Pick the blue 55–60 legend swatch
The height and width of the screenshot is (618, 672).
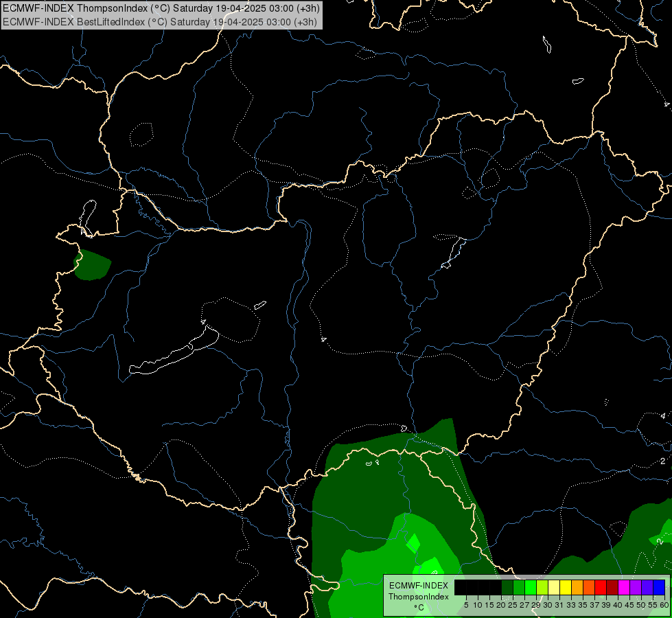(x=659, y=588)
